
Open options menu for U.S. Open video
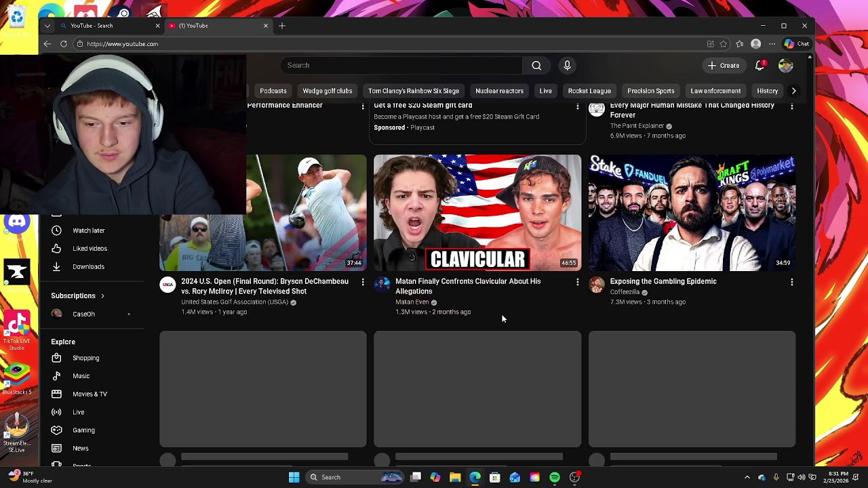click(x=363, y=282)
